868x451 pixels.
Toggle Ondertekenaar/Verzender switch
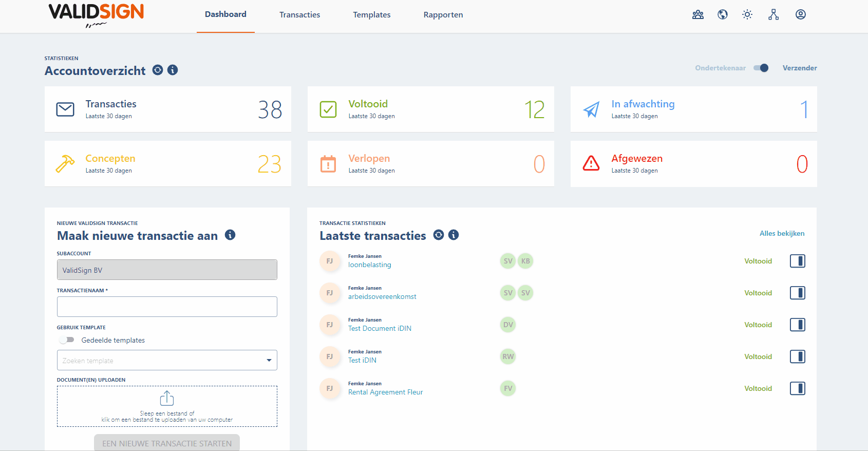(x=761, y=68)
